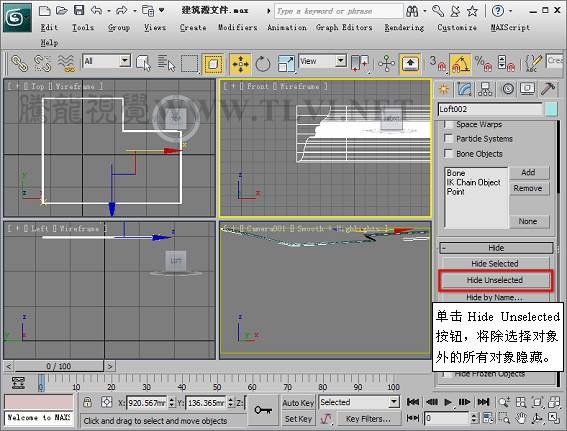
Task: Collapse the Hide rollout
Action: pos(496,248)
